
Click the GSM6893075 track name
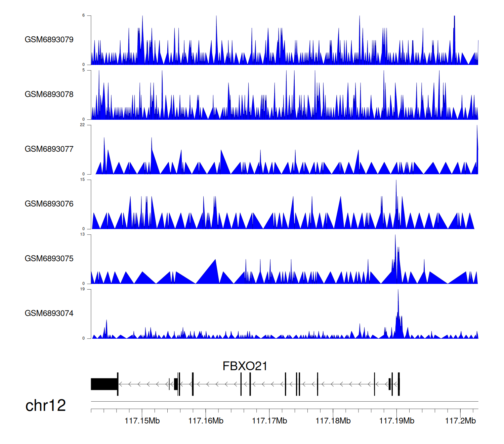tap(49, 259)
